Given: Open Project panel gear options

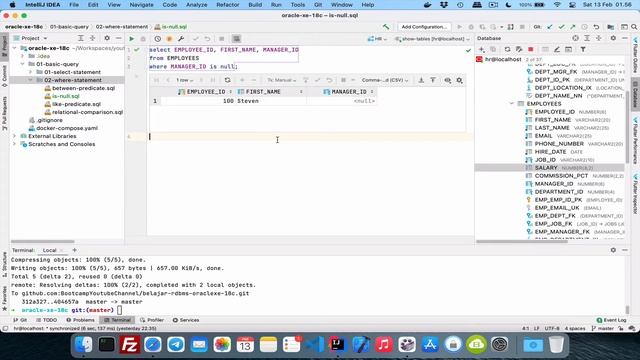Looking at the screenshot, I should pos(107,38).
